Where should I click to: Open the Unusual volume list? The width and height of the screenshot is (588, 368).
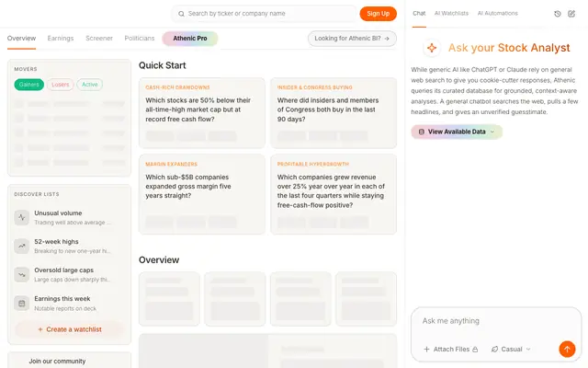pyautogui.click(x=70, y=217)
